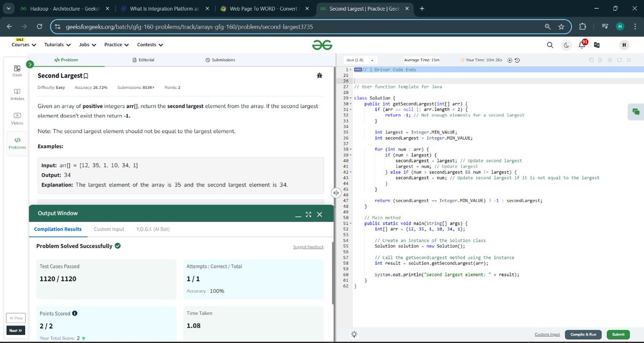This screenshot has height=343, width=644.
Task: Open notifications bell with 91 badge
Action: point(582,44)
